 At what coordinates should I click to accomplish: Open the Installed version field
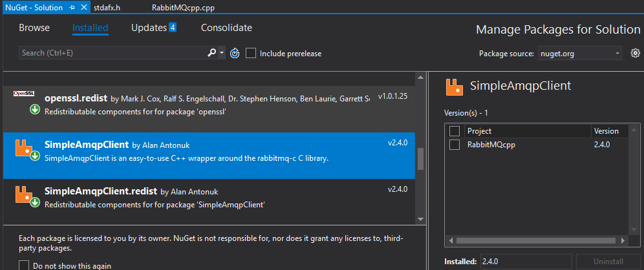pos(525,262)
